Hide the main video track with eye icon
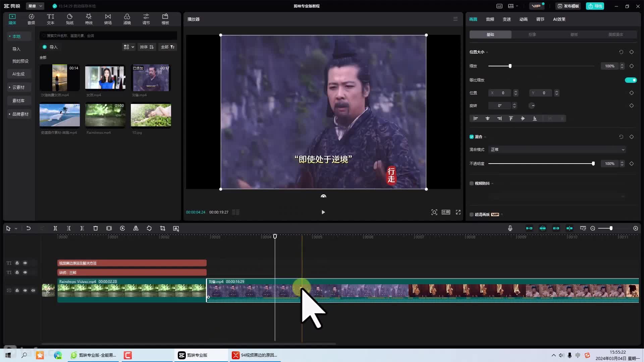The width and height of the screenshot is (644, 362). point(25,291)
